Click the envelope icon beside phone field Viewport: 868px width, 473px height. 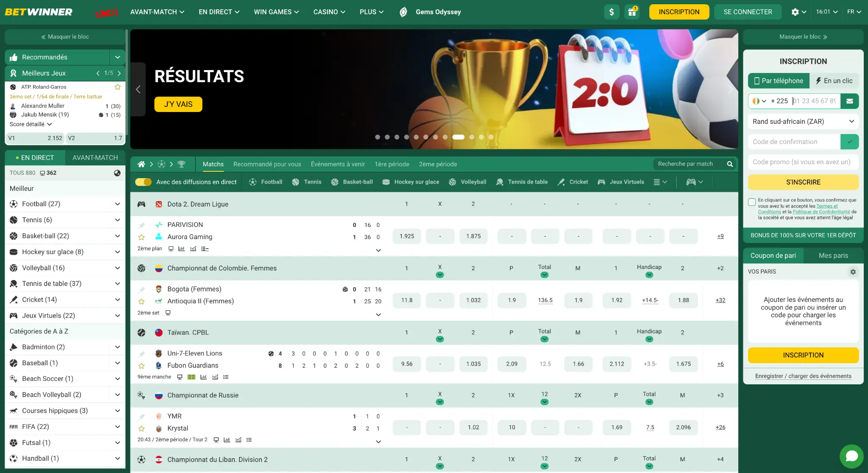pyautogui.click(x=849, y=101)
